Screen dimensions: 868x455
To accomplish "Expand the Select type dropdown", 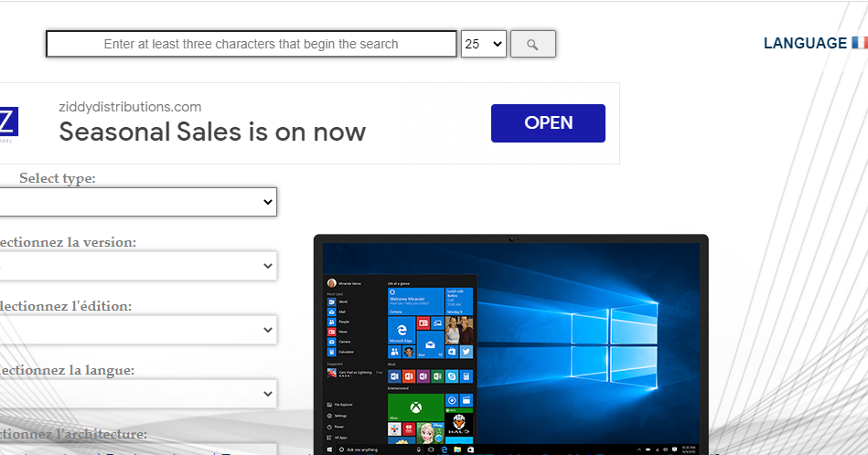I will (138, 202).
